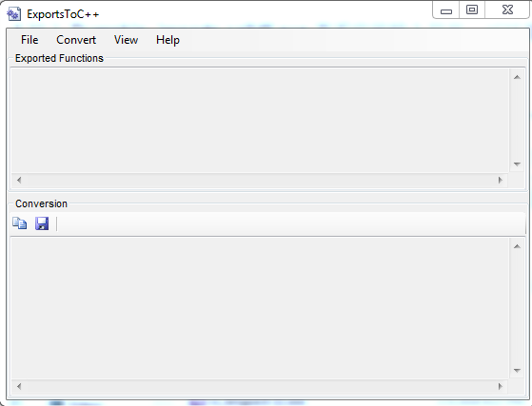This screenshot has width=532, height=406.
Task: Maximize the ExportsToC++ window
Action: point(472,10)
